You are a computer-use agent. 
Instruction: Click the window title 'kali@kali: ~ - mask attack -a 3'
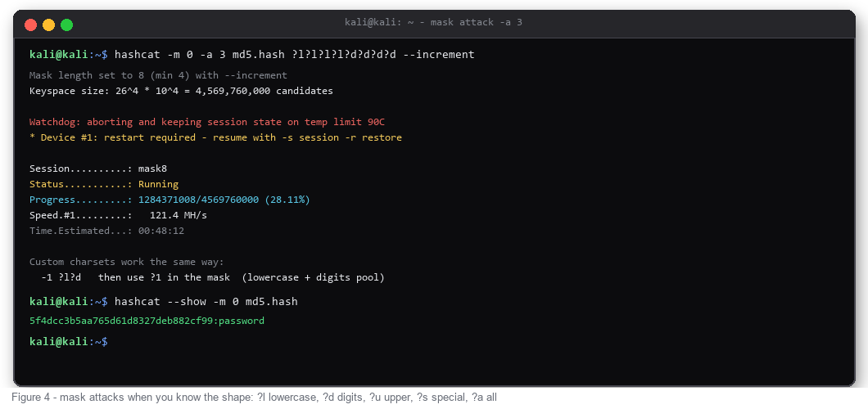coord(433,22)
